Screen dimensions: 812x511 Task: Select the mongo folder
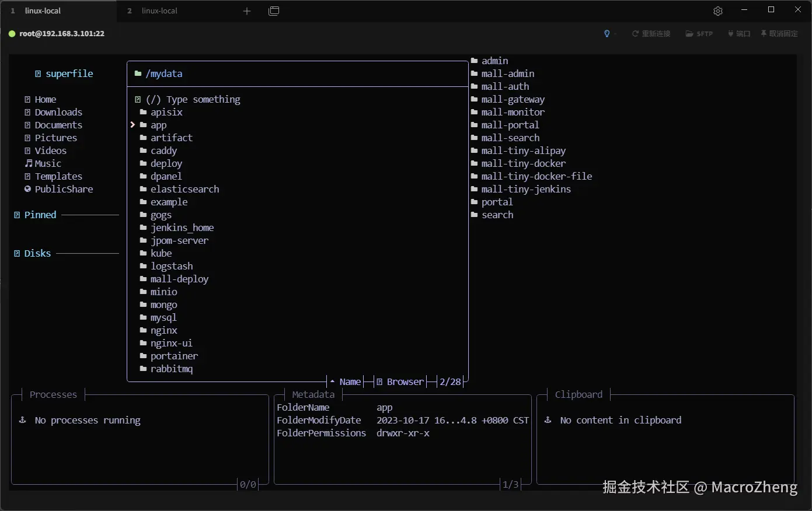pos(163,305)
